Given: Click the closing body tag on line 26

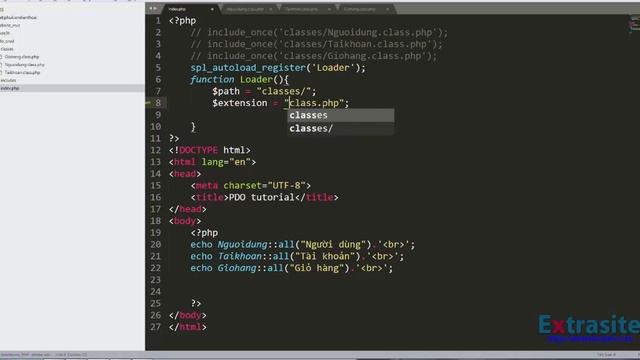Looking at the screenshot, I should [188, 315].
